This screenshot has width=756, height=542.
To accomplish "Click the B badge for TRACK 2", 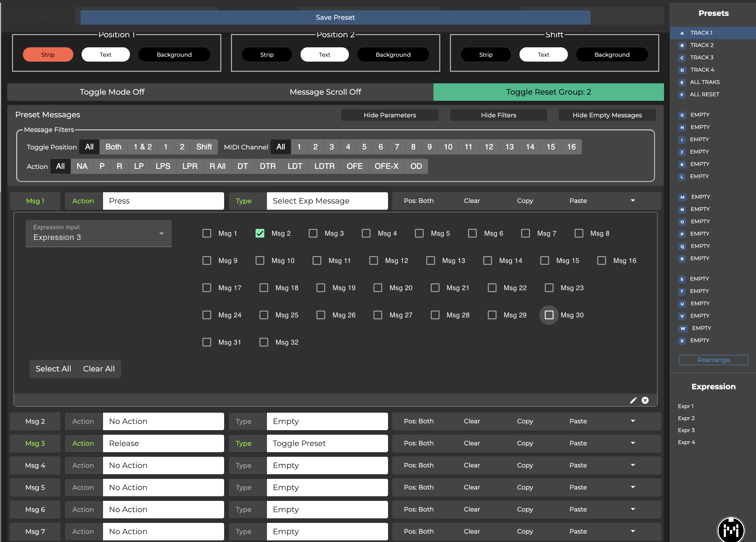I will [682, 45].
